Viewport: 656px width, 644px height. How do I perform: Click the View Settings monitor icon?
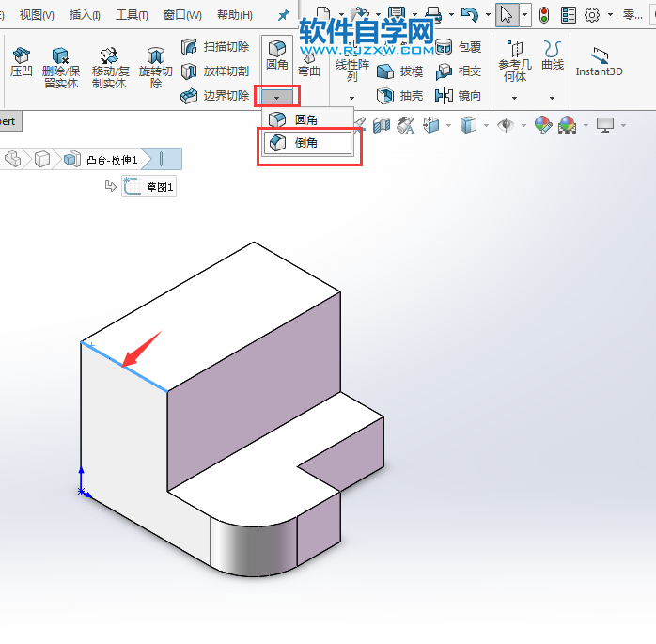click(605, 125)
